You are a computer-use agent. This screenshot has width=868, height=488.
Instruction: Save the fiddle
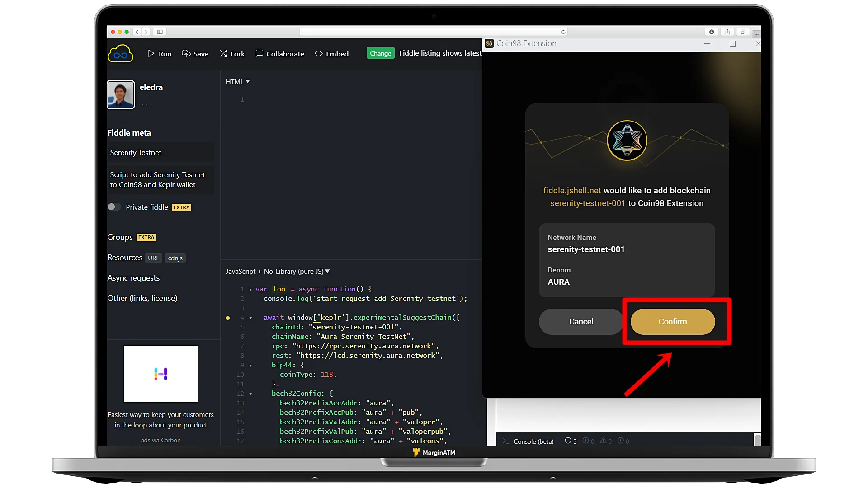point(195,54)
